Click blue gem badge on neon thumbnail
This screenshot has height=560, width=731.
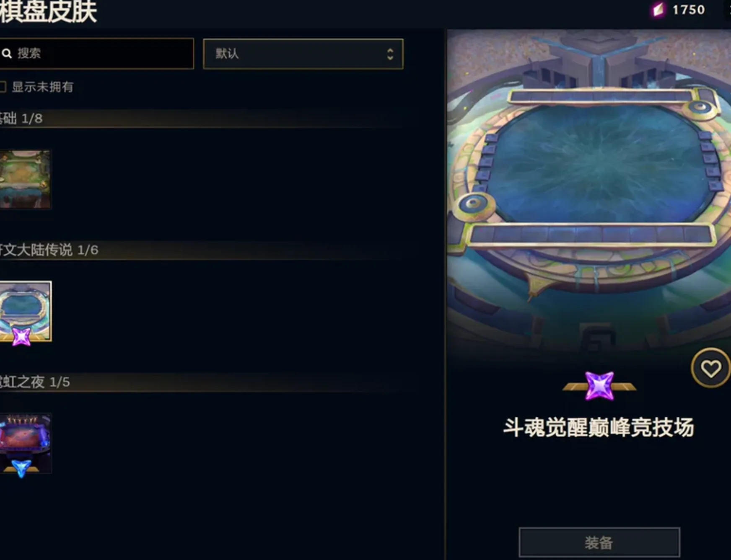(21, 468)
